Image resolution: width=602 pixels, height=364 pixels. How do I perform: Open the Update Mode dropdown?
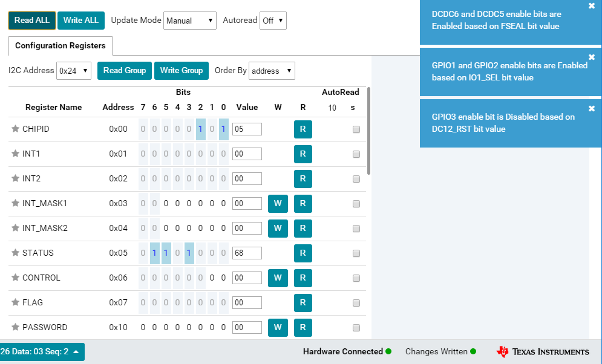(190, 21)
